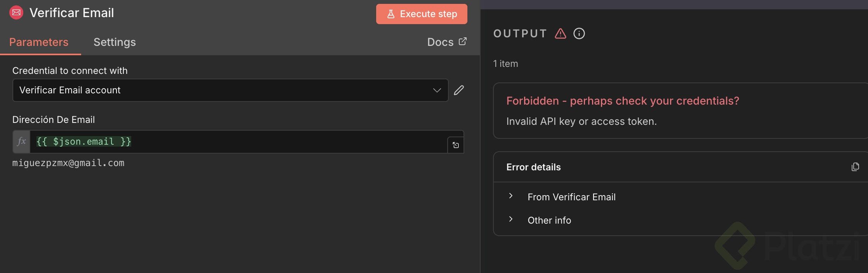Viewport: 868px width, 273px height.
Task: Click the output warning triangle icon
Action: tap(560, 33)
